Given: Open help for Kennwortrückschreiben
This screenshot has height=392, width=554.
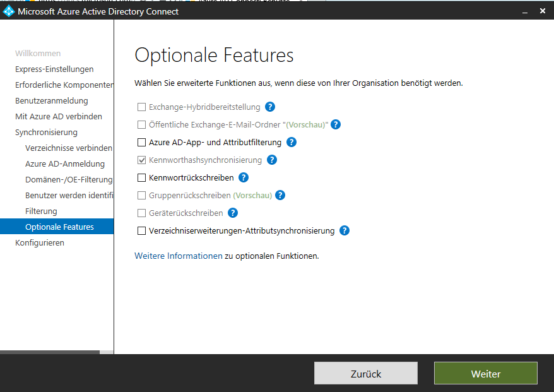Looking at the screenshot, I should [x=244, y=177].
